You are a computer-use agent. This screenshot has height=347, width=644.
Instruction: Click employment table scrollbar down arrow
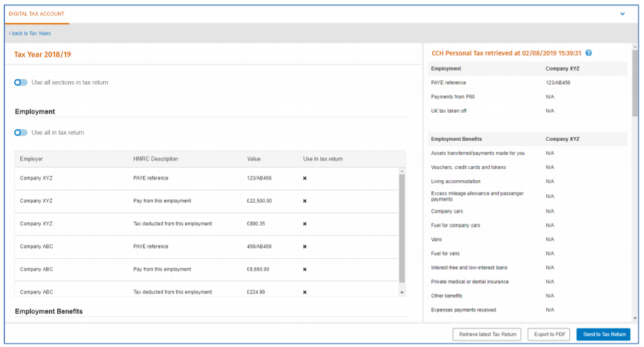[x=402, y=292]
